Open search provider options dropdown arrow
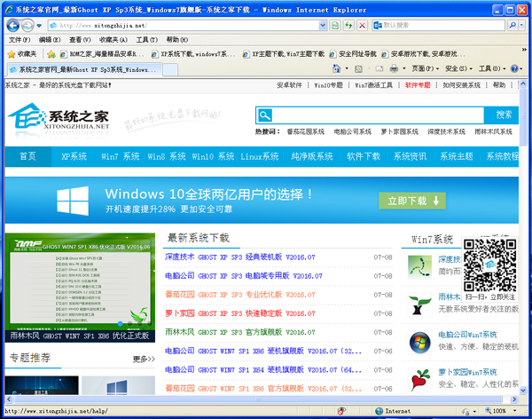This screenshot has width=532, height=419. coord(522,25)
